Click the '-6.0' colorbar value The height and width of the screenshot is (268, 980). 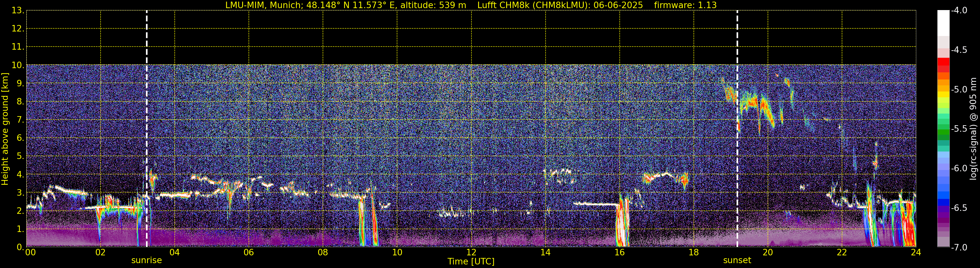pyautogui.click(x=959, y=168)
